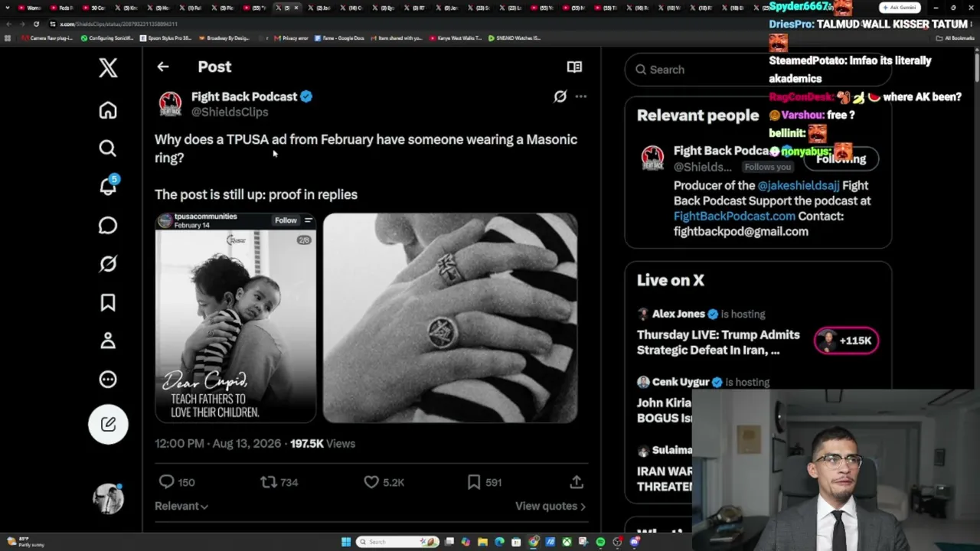This screenshot has height=551, width=980.
Task: Open Microsoft Edge from the taskbar
Action: 499,542
